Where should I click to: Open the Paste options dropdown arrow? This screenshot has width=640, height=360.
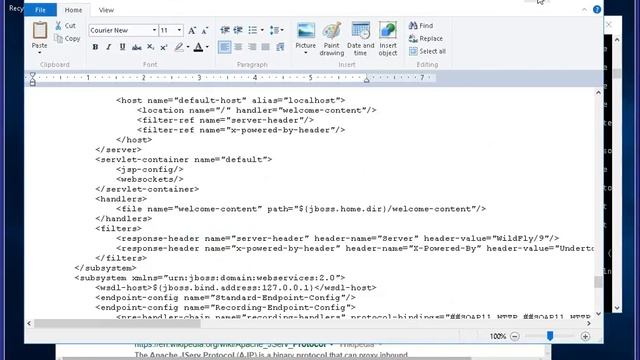tap(40, 53)
